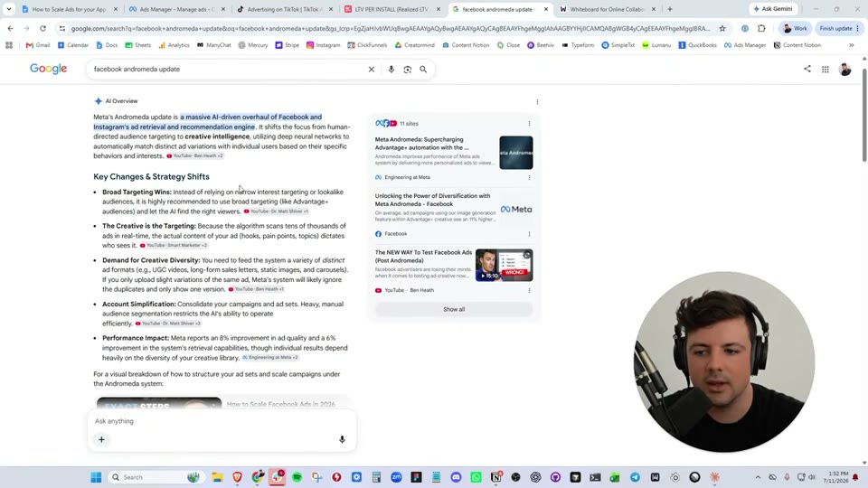Screen dimensions: 868x488
Task: Open the Typeform bookmark
Action: [x=578, y=45]
